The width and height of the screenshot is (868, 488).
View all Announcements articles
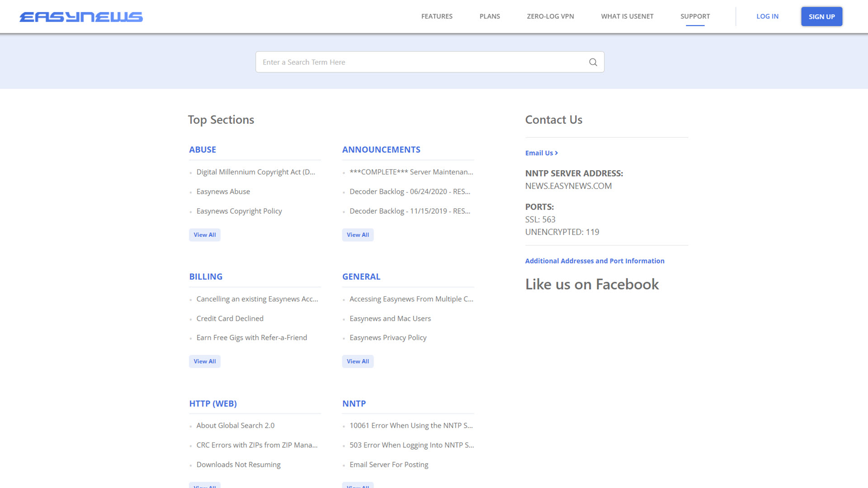coord(358,235)
